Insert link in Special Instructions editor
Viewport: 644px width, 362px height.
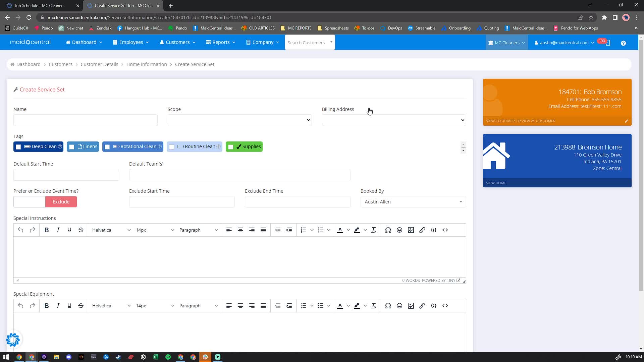(x=422, y=230)
